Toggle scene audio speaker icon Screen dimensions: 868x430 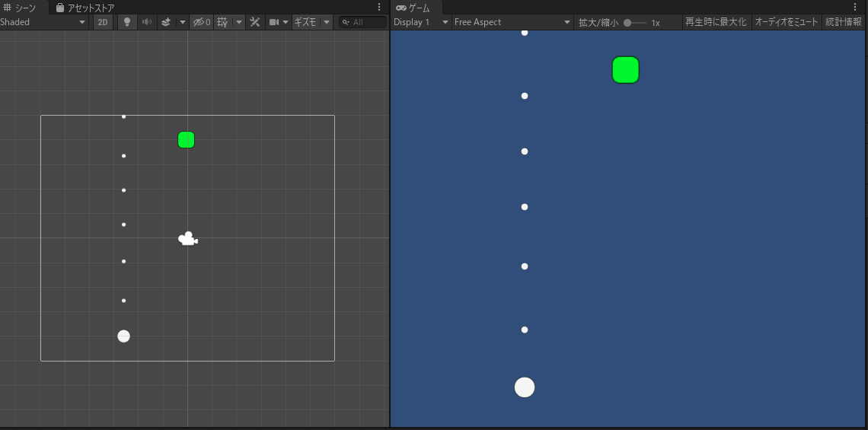click(x=146, y=22)
